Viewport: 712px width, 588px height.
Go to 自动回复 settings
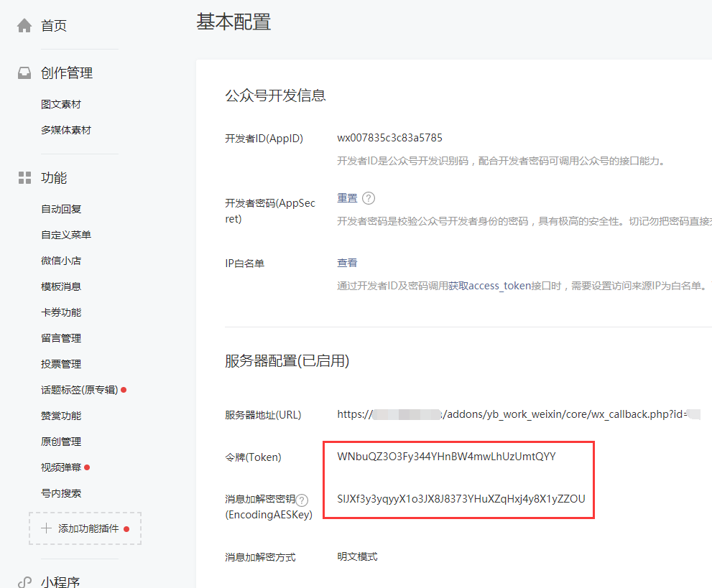click(61, 209)
